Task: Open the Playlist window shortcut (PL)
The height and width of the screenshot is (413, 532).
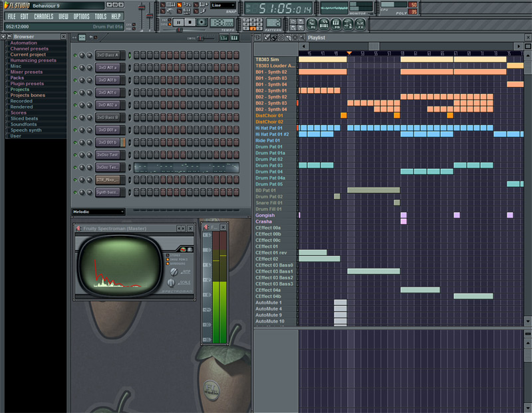Action: tap(312, 24)
